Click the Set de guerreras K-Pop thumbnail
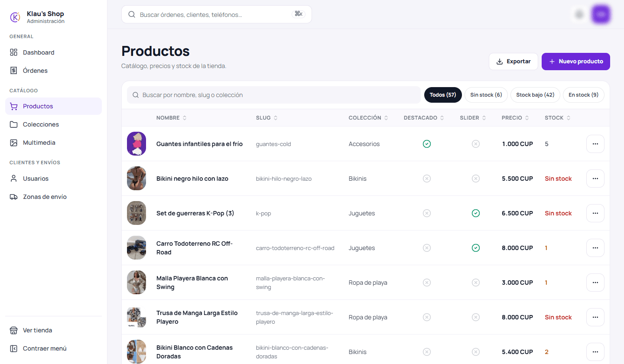This screenshot has width=624, height=364. pos(136,213)
